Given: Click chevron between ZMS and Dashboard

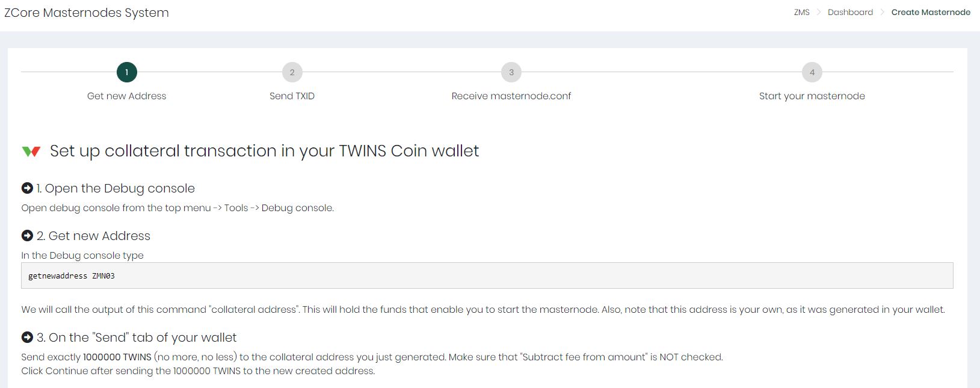Looking at the screenshot, I should point(819,12).
